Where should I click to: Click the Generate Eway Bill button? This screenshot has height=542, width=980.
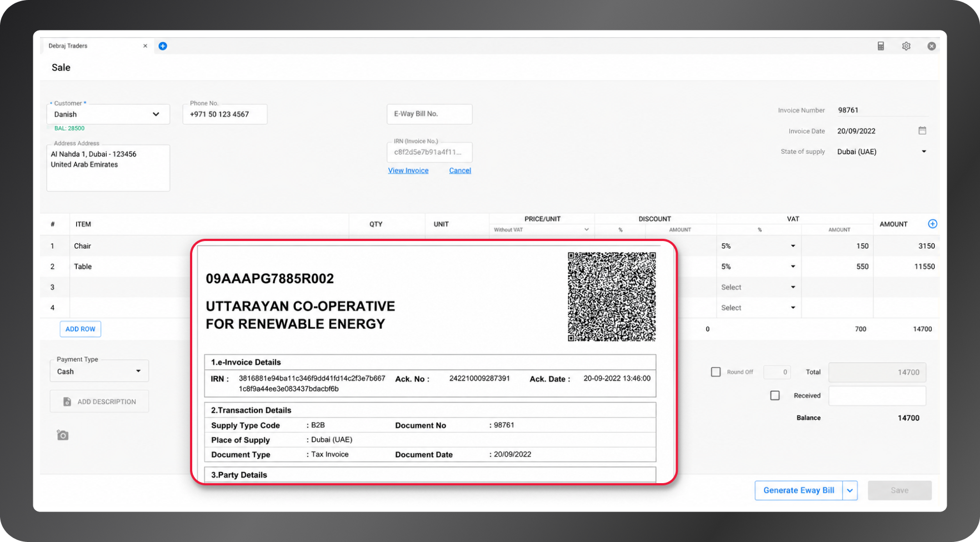click(x=799, y=490)
